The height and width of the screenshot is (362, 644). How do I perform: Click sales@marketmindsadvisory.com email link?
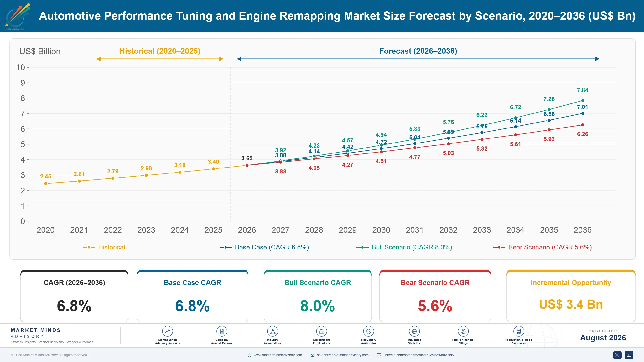point(343,355)
